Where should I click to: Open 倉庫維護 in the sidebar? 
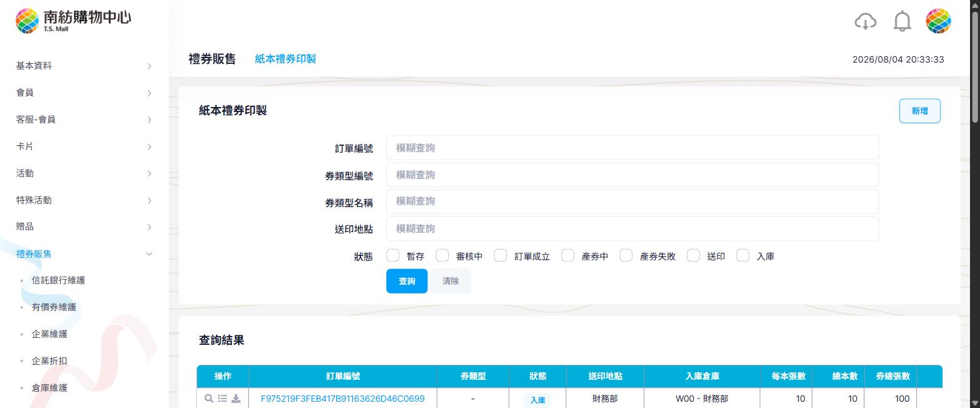click(x=49, y=388)
